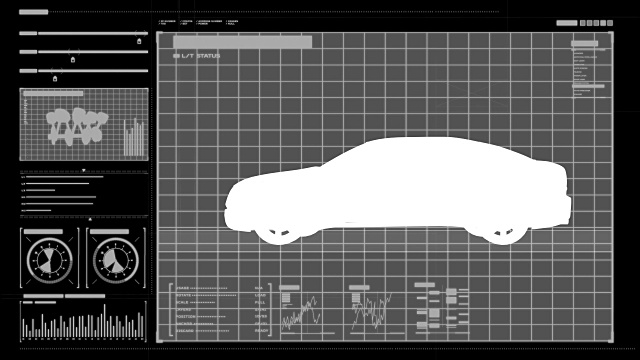
Task: Click the top slider handle with arrows
Action: [x=141, y=33]
